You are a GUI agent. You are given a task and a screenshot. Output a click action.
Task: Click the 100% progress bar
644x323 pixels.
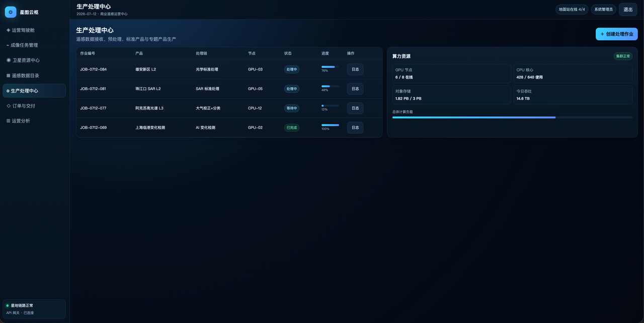(x=330, y=125)
